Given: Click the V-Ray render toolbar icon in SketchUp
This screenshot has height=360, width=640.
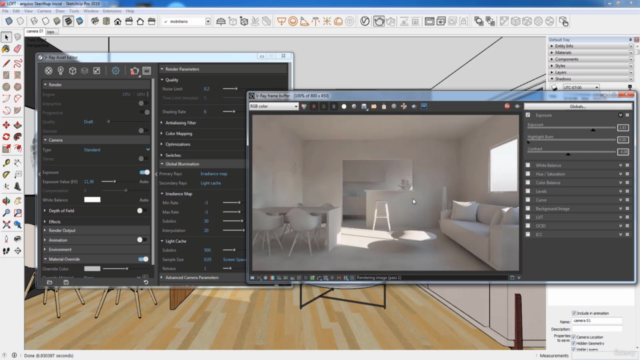Looking at the screenshot, I should 378,21.
